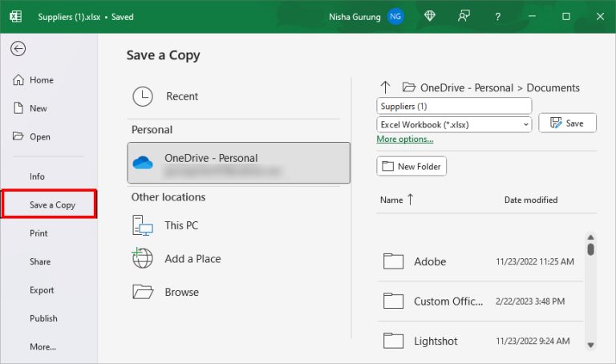Click the date 11/23/2022 11:25 AM
Screen dimensions: 616x364
535,261
